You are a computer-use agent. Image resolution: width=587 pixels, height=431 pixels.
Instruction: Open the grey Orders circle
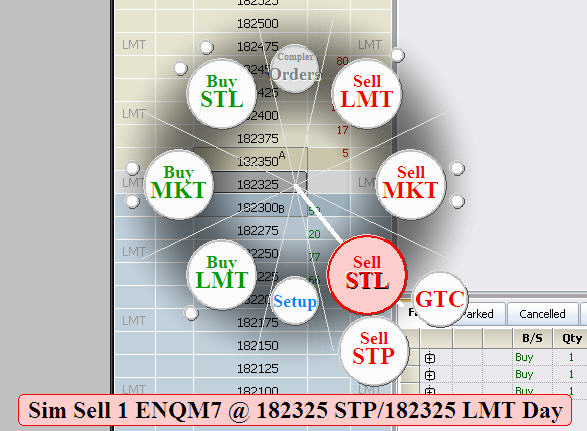(x=295, y=69)
